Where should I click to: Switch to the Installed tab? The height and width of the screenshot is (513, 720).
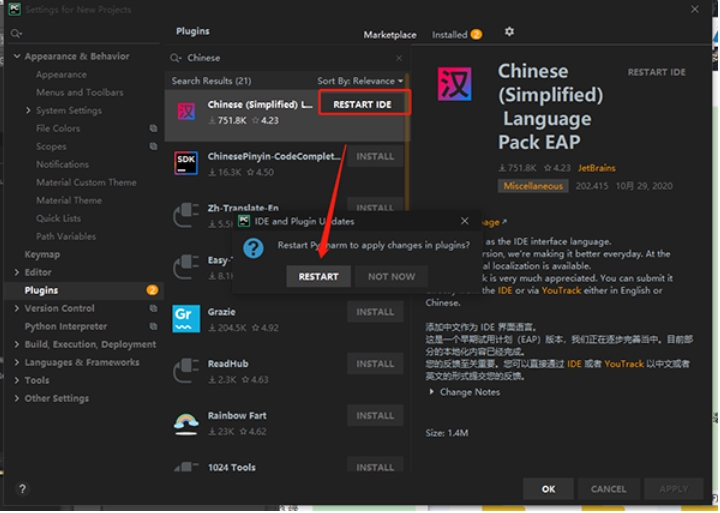coord(456,35)
